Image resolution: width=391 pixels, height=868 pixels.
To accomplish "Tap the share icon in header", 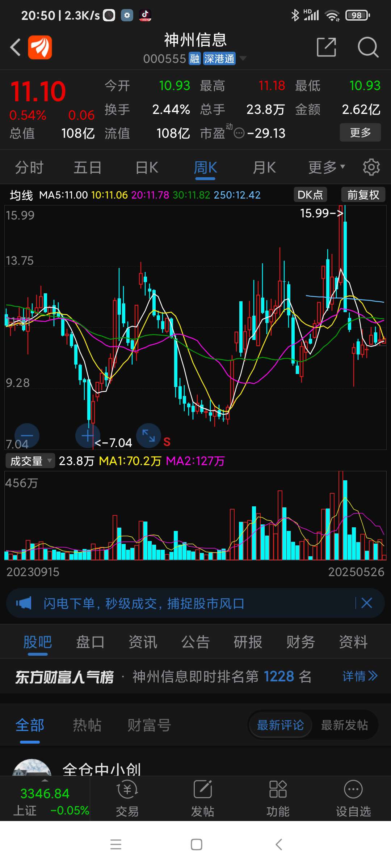I will pos(326,47).
